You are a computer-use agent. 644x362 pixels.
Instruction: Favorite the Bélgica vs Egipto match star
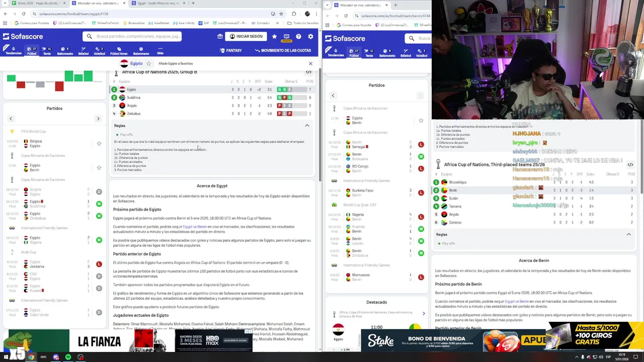click(99, 144)
